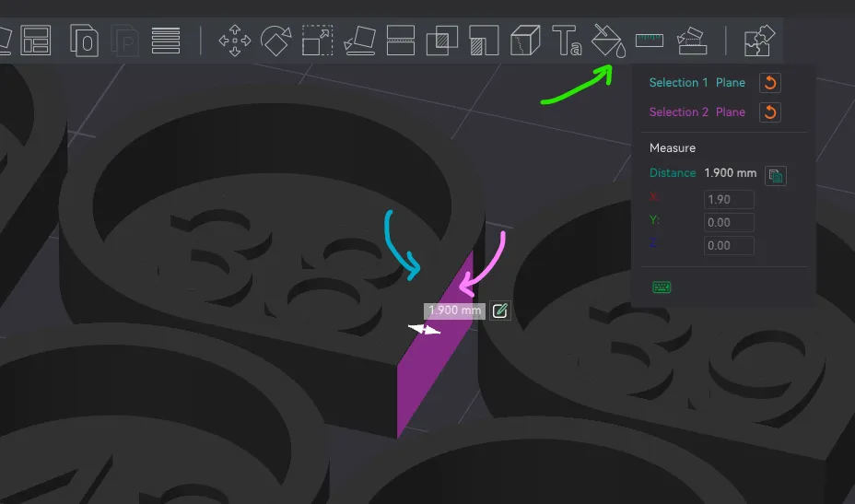855x504 pixels.
Task: Toggle the Measure ruler tool
Action: click(x=650, y=41)
